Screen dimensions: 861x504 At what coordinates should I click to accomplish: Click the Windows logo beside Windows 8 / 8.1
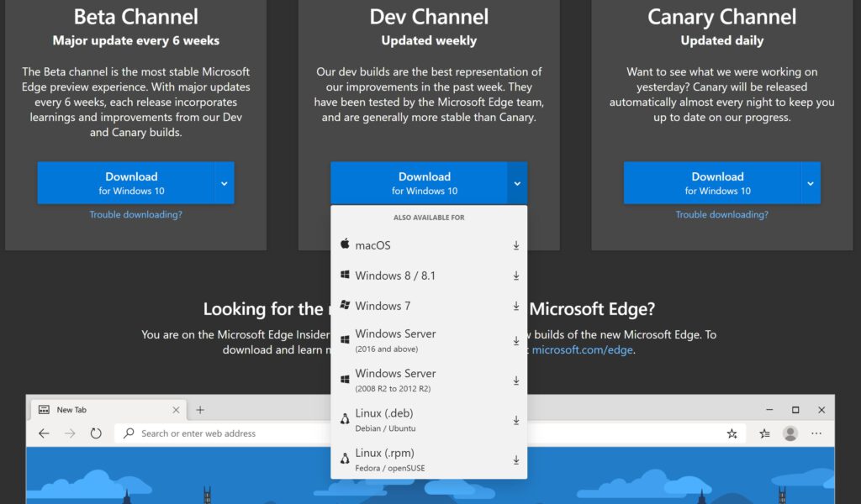click(x=345, y=275)
